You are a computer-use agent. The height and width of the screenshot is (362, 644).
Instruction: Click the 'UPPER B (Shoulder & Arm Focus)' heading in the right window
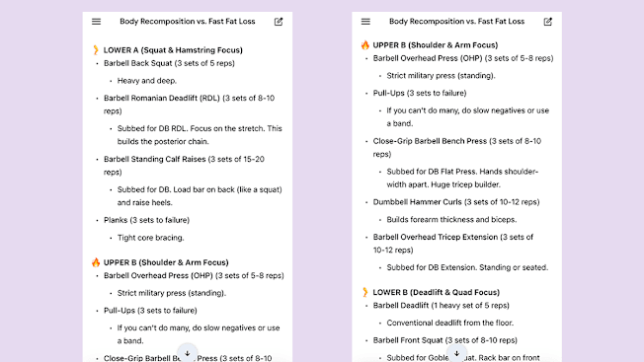pyautogui.click(x=436, y=45)
